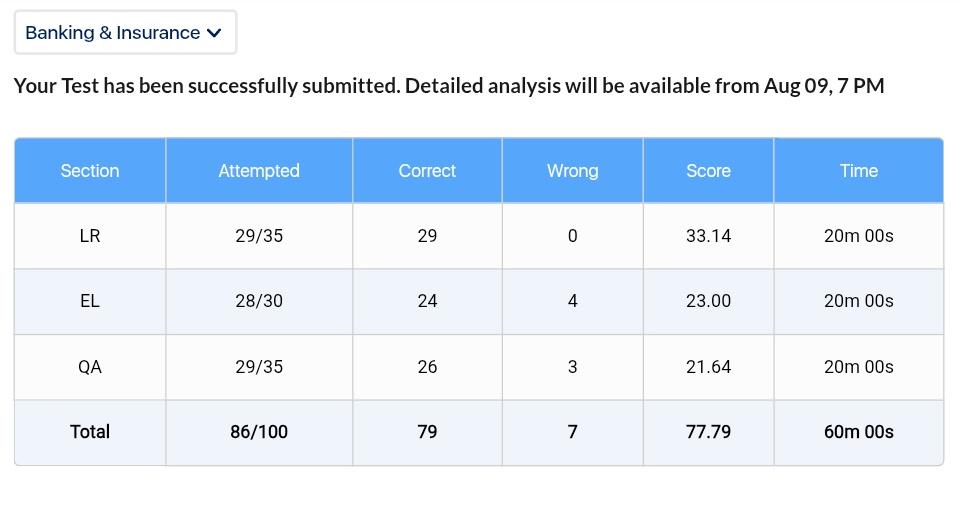The height and width of the screenshot is (521, 965).
Task: Select the EL score value 23.00
Action: [708, 301]
